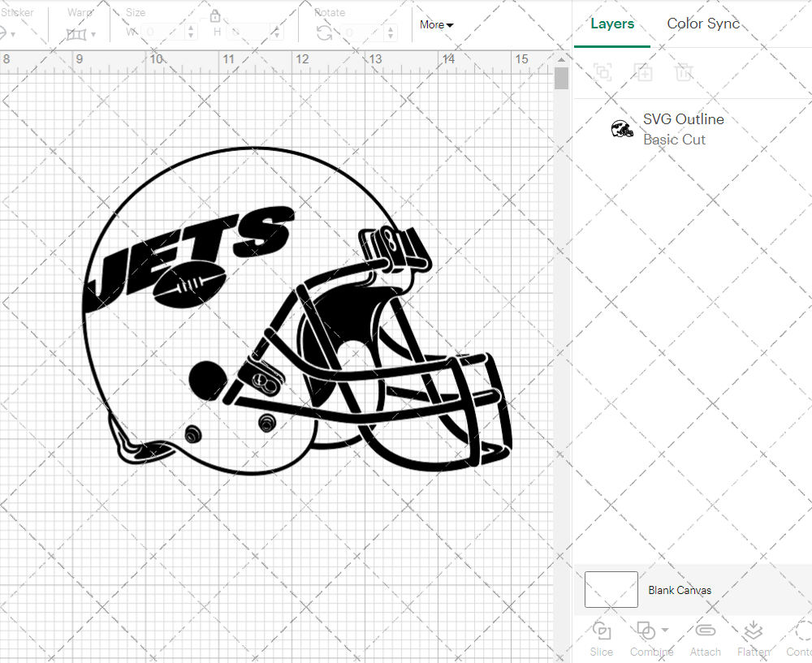Click the Blank Canvas white color swatch

pyautogui.click(x=611, y=590)
